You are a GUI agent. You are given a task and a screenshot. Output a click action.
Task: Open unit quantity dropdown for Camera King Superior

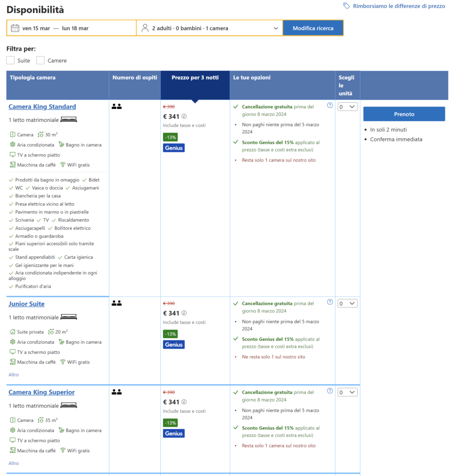pos(347,392)
